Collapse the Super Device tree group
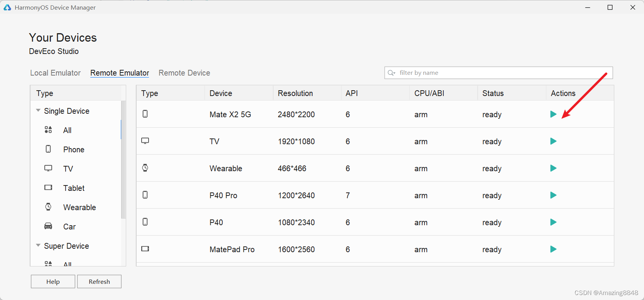 (38, 245)
